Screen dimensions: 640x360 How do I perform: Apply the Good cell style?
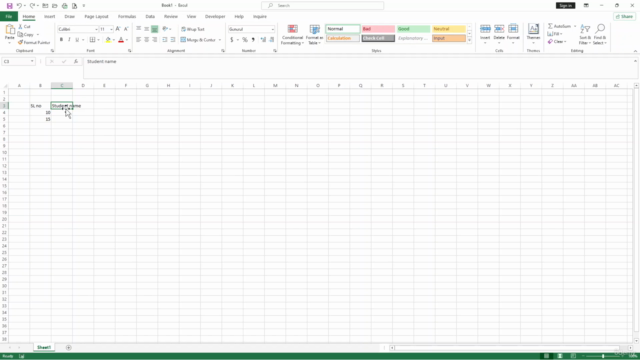[x=413, y=29]
